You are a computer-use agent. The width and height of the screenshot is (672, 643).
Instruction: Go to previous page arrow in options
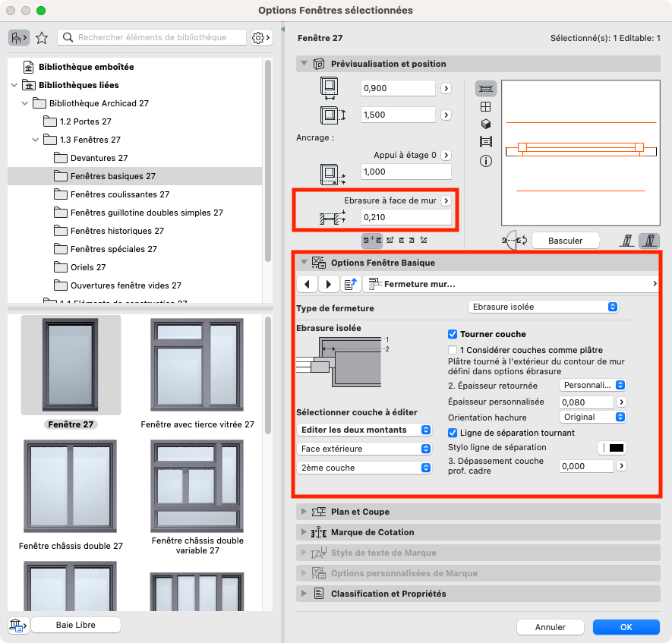click(x=307, y=284)
